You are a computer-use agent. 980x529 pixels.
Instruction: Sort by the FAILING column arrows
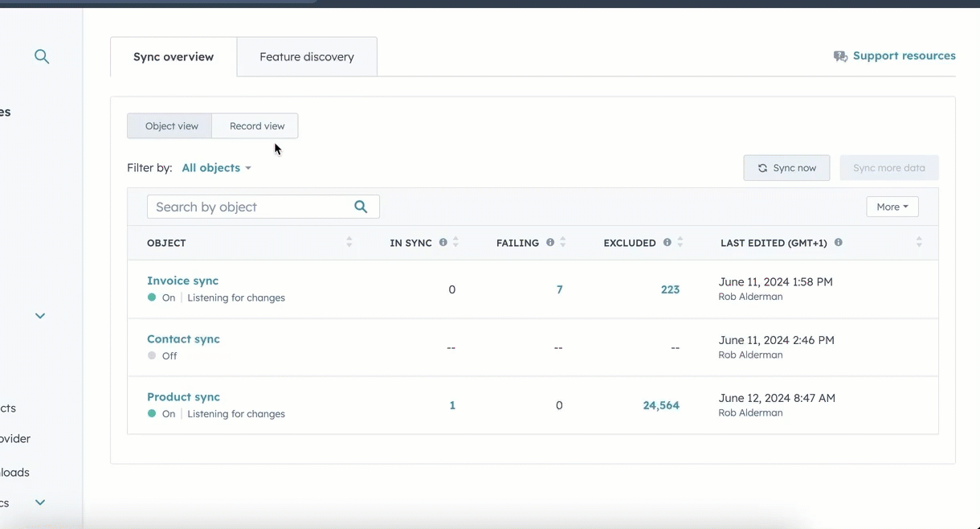[x=562, y=242]
